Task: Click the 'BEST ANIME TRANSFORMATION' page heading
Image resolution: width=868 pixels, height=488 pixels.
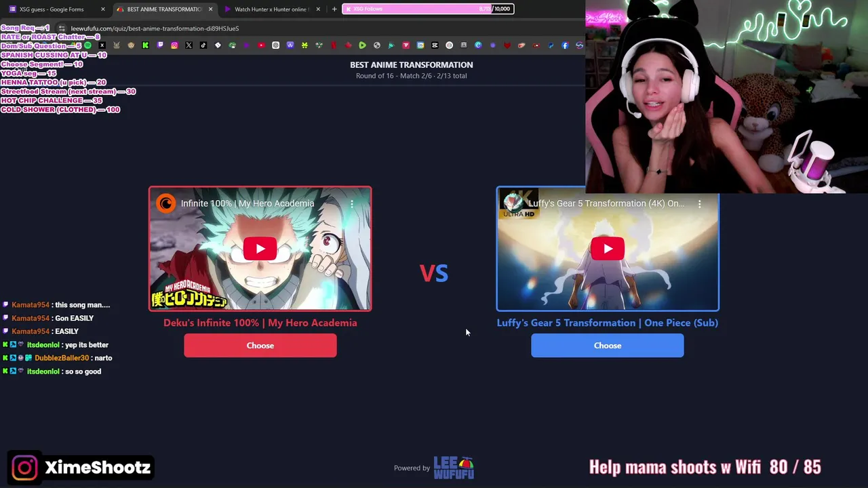Action: click(x=412, y=64)
